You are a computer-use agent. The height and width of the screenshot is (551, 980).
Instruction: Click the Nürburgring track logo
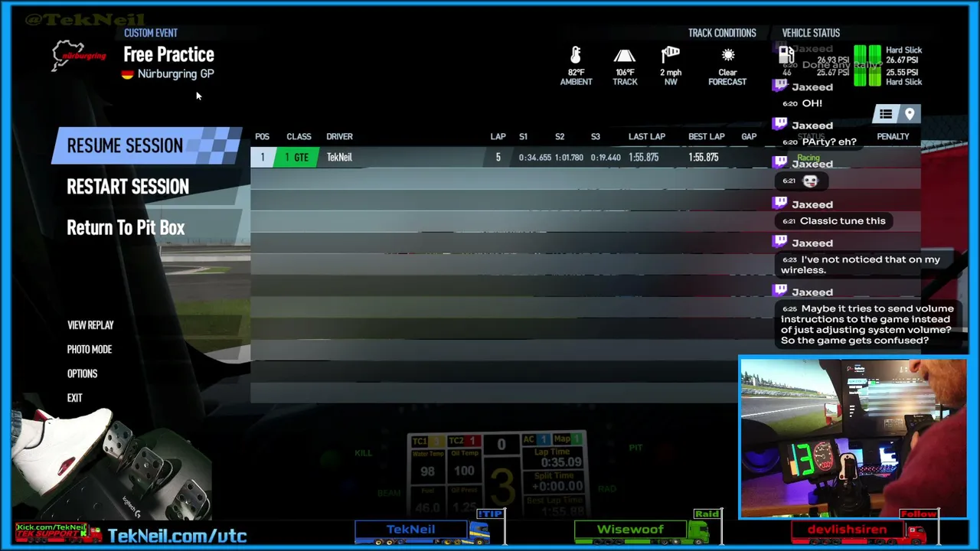pyautogui.click(x=78, y=55)
